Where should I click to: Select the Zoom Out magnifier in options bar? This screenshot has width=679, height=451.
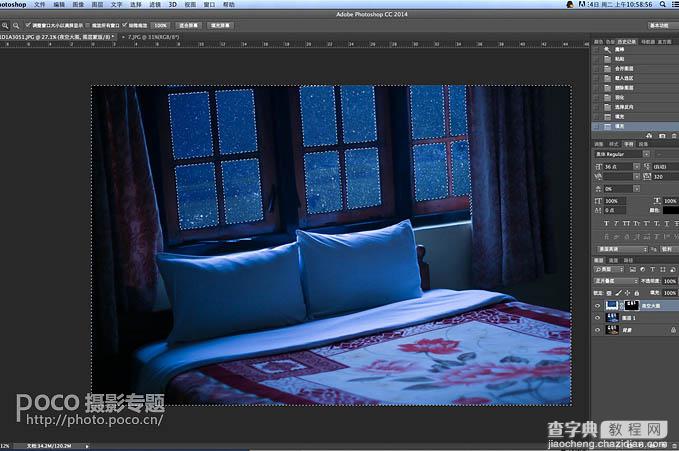click(x=16, y=26)
